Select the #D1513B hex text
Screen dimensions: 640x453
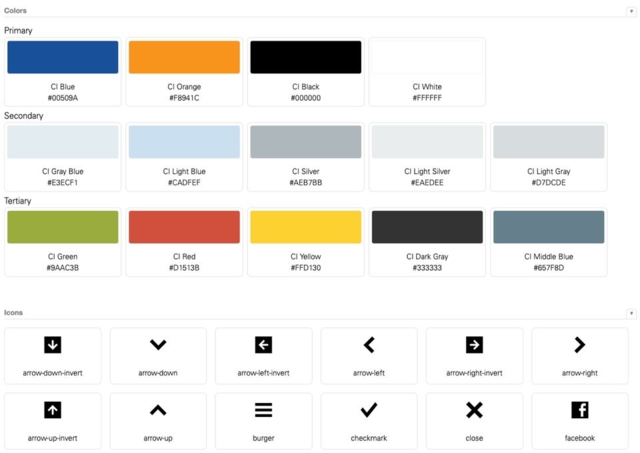pos(184,268)
